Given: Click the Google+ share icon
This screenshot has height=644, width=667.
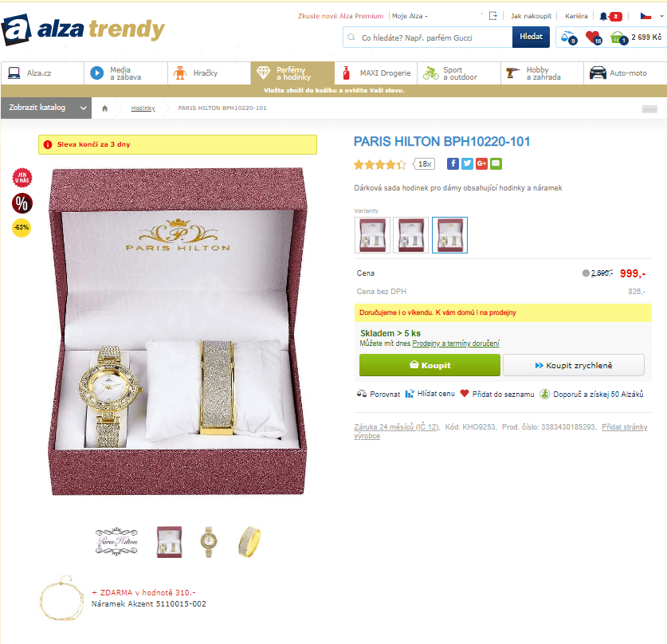Looking at the screenshot, I should [481, 163].
